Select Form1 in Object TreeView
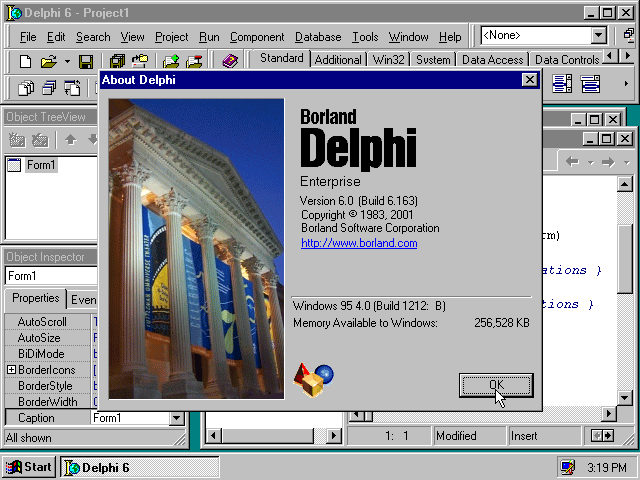Image resolution: width=640 pixels, height=480 pixels. point(40,165)
